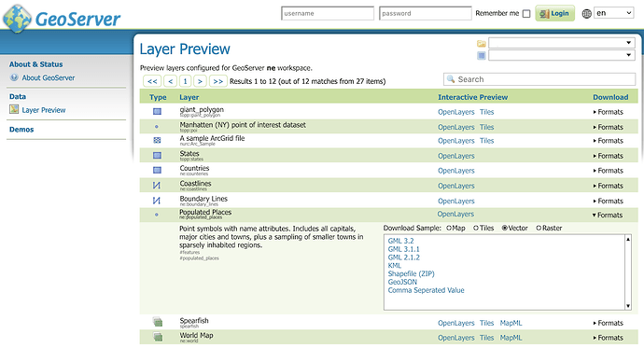Image resolution: width=644 pixels, height=348 pixels.
Task: Click the format list scrollbar down arrow
Action: point(628,306)
